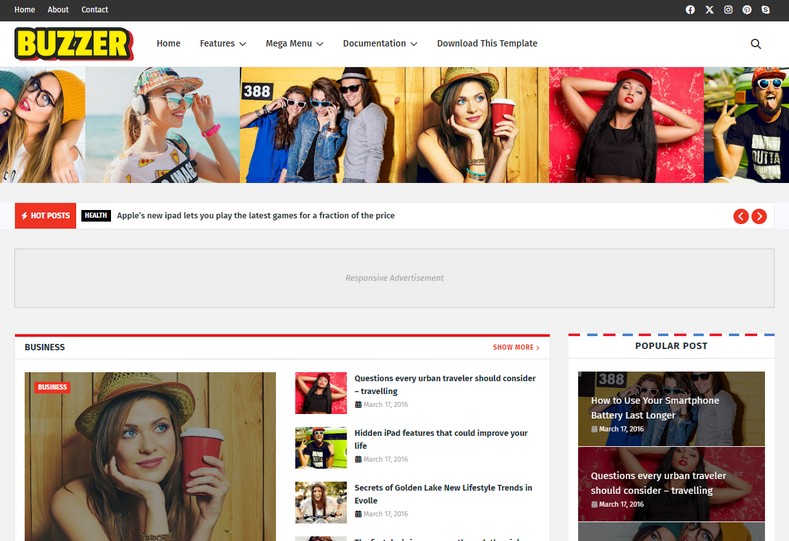This screenshot has width=789, height=541.
Task: Open thumbnail for Secrets of Golden Lake
Action: coord(321,502)
